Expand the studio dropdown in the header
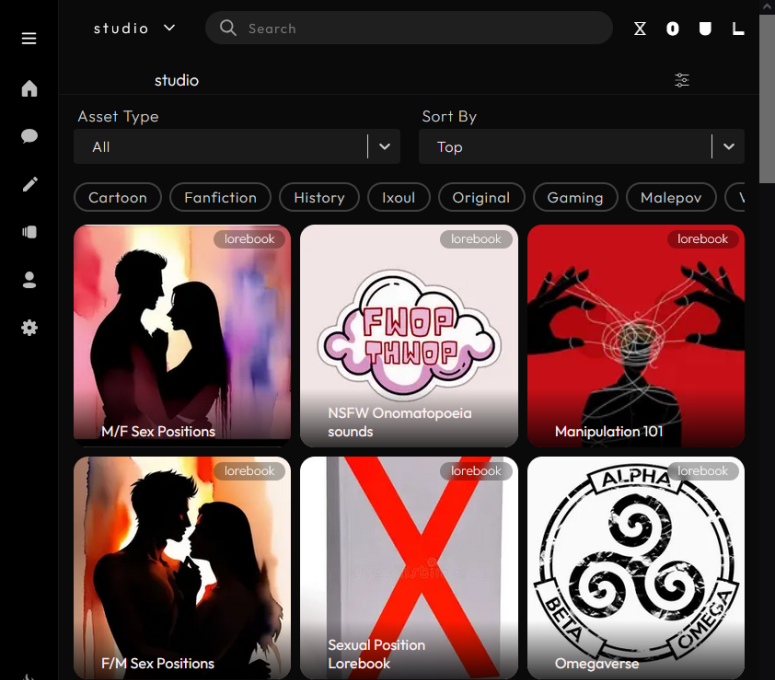The width and height of the screenshot is (775, 680). (x=134, y=28)
